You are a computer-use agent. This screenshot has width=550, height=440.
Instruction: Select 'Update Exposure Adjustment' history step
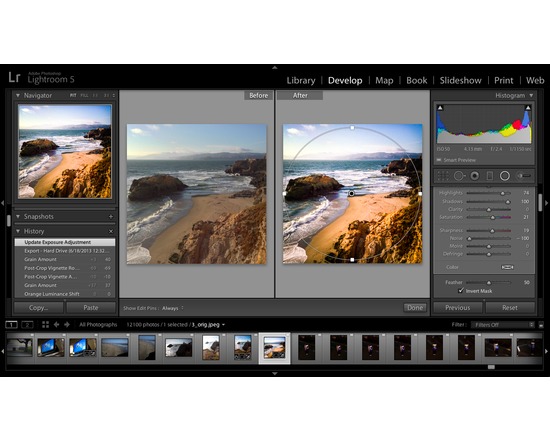coord(65,242)
